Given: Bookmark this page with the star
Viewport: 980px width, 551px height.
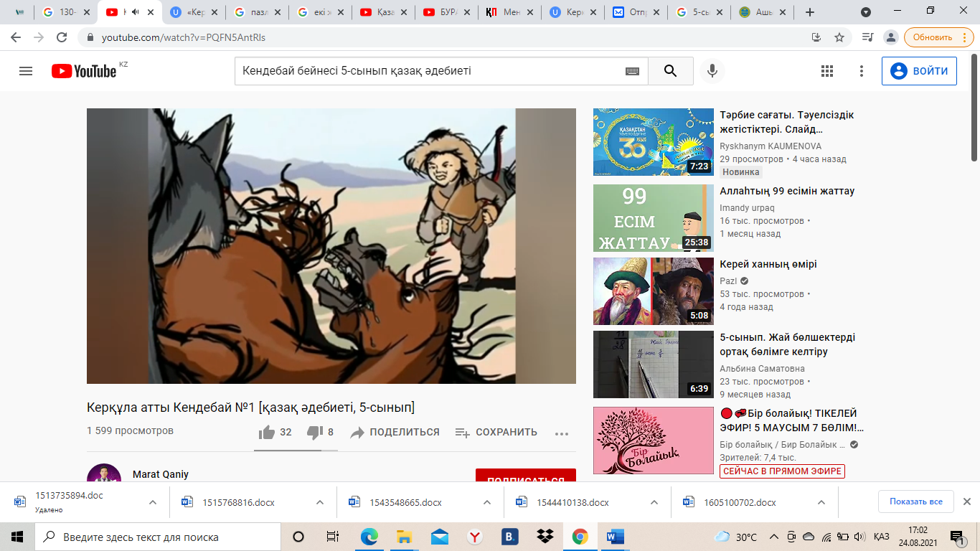Looking at the screenshot, I should click(839, 37).
